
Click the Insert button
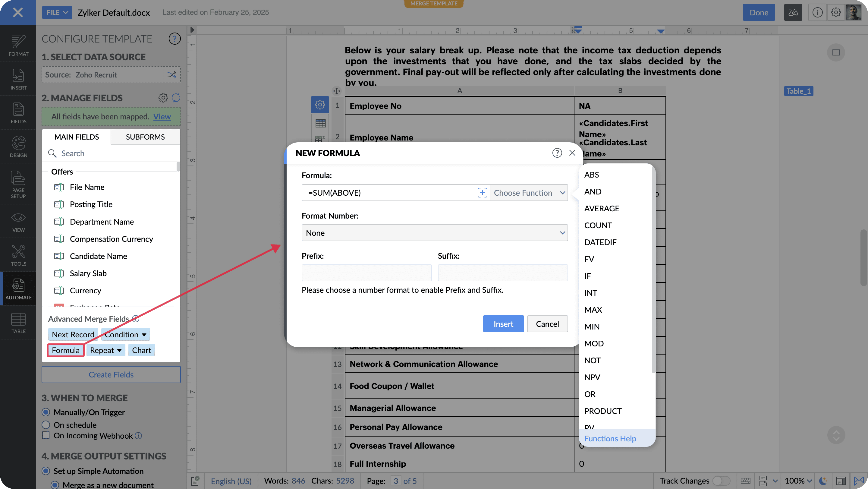pos(503,324)
